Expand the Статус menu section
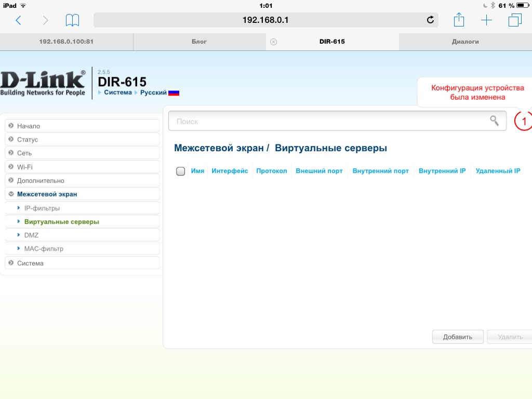The image size is (532, 399). point(82,139)
